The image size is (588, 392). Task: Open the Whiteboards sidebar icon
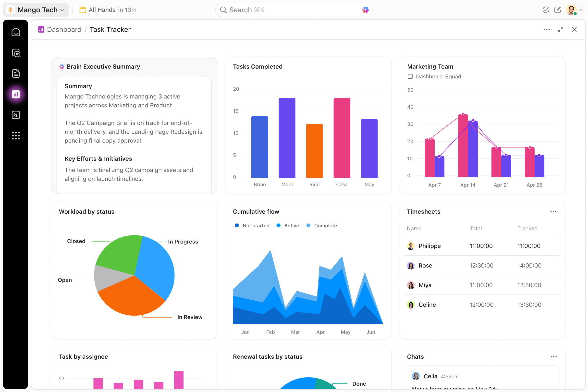click(x=15, y=115)
